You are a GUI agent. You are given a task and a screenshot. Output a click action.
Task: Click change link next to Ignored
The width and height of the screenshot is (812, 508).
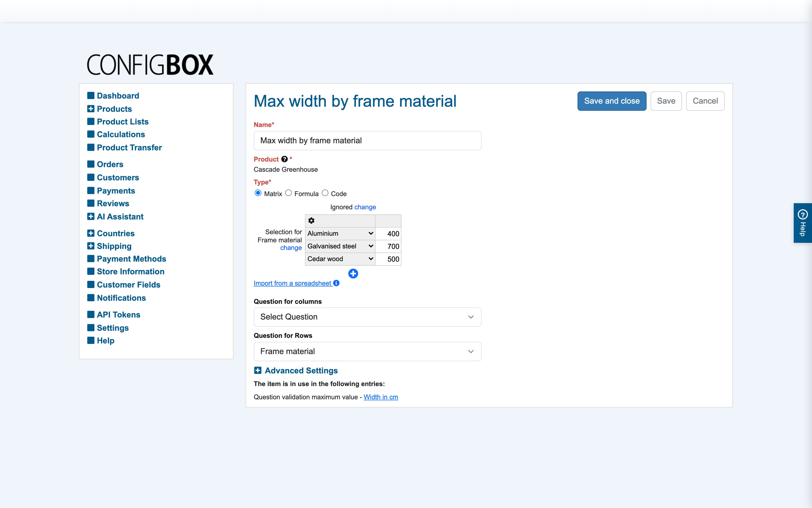(365, 207)
